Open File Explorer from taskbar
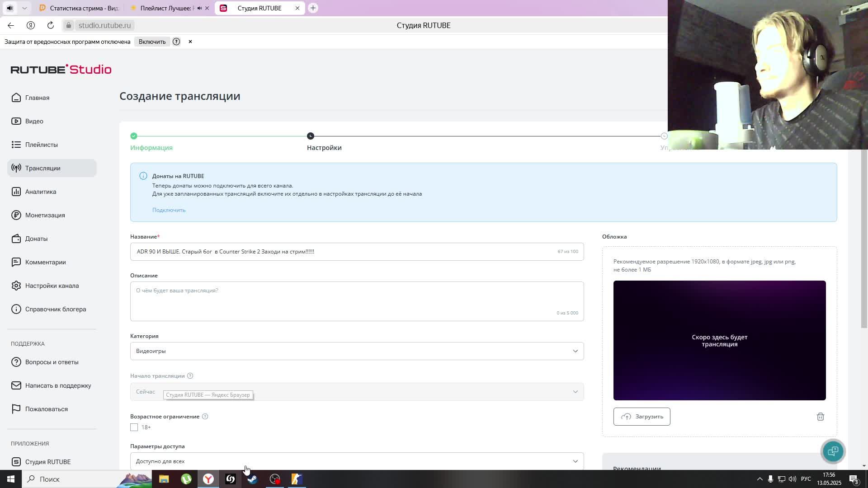Screen dimensions: 868x488 [x=164, y=479]
